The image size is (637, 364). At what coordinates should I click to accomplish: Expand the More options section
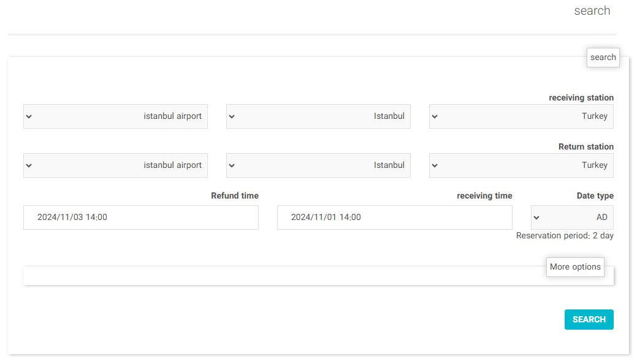coord(575,267)
